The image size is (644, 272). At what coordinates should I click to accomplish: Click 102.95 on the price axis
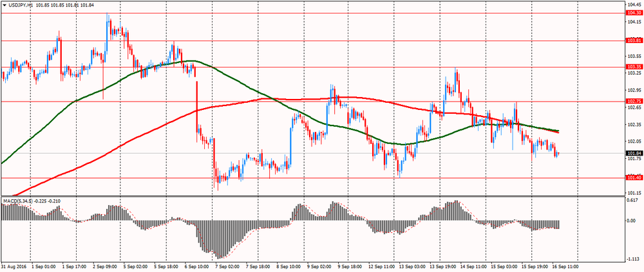(x=635, y=90)
